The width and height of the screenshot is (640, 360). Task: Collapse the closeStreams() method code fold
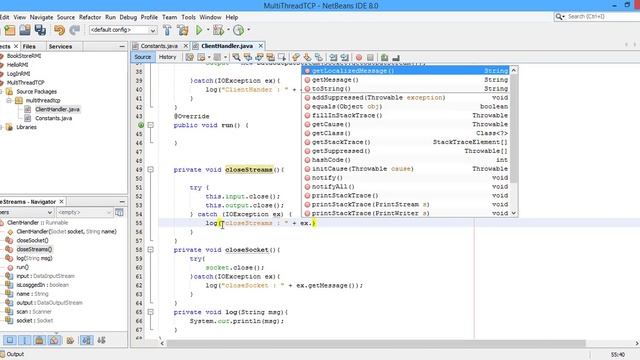151,169
